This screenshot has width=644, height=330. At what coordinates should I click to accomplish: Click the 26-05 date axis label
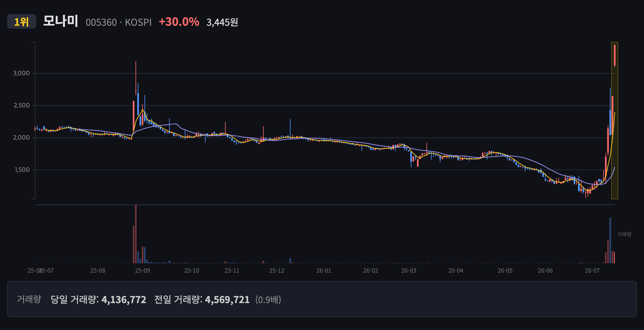pos(505,271)
